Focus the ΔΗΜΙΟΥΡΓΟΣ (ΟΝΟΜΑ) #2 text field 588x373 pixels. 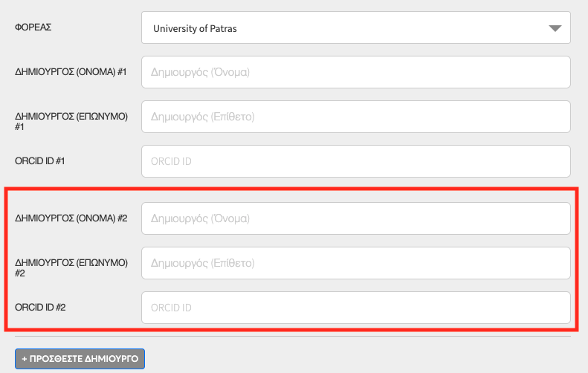tap(355, 218)
